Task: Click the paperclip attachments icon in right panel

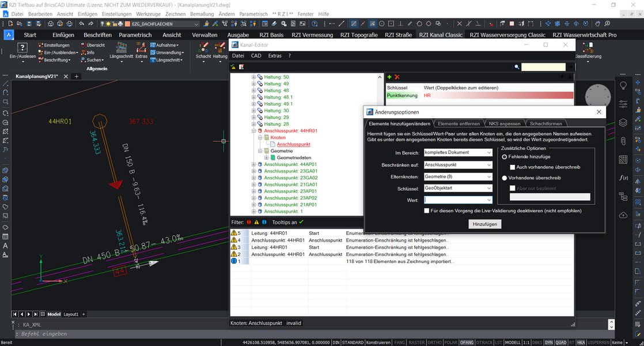Action: [x=623, y=141]
